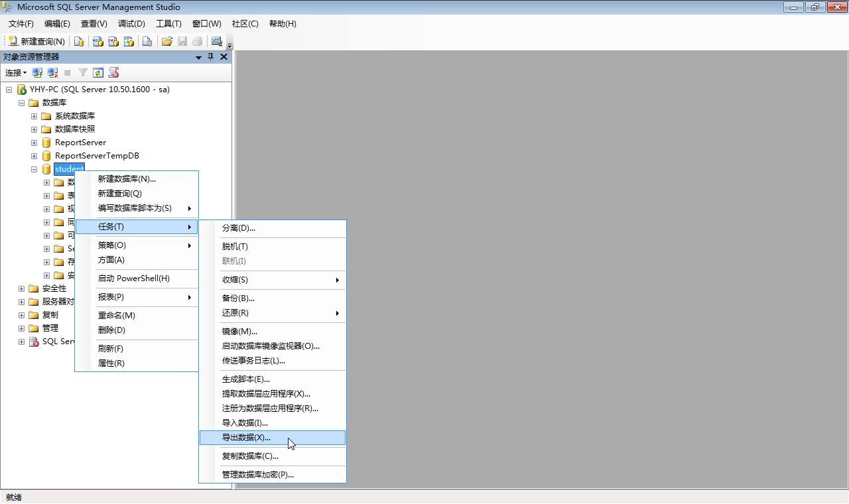
Task: Choose 新建数据库(N)... in context menu
Action: [137, 179]
